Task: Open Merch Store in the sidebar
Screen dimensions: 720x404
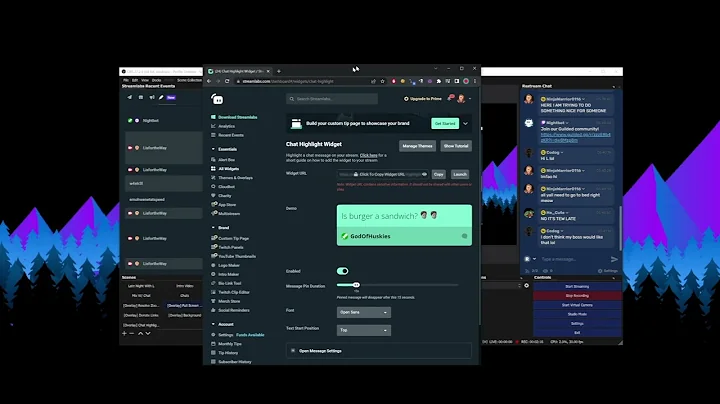Action: [x=229, y=301]
